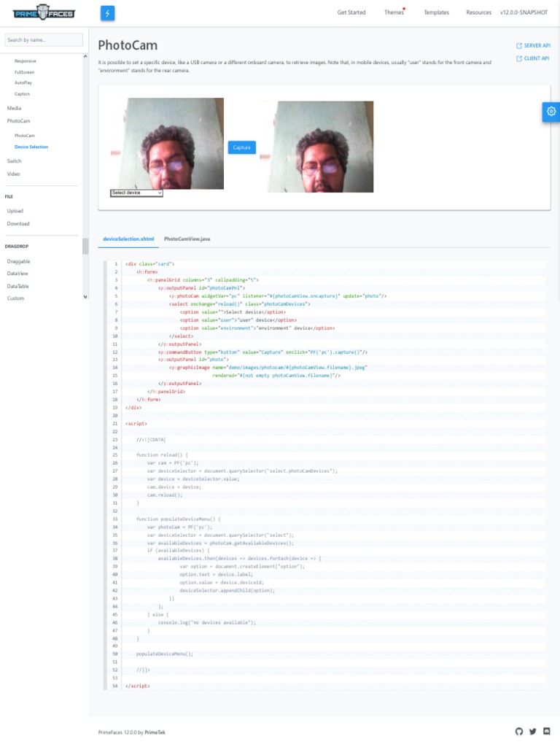Click the FILE section label
Viewport: 560px width, 747px height.
[x=9, y=197]
